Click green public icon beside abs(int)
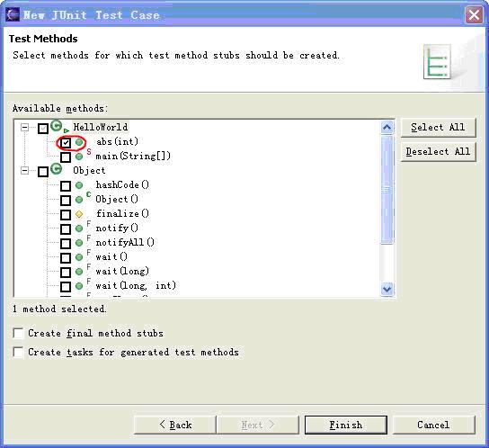Screen dimensions: 489x448 tap(79, 142)
